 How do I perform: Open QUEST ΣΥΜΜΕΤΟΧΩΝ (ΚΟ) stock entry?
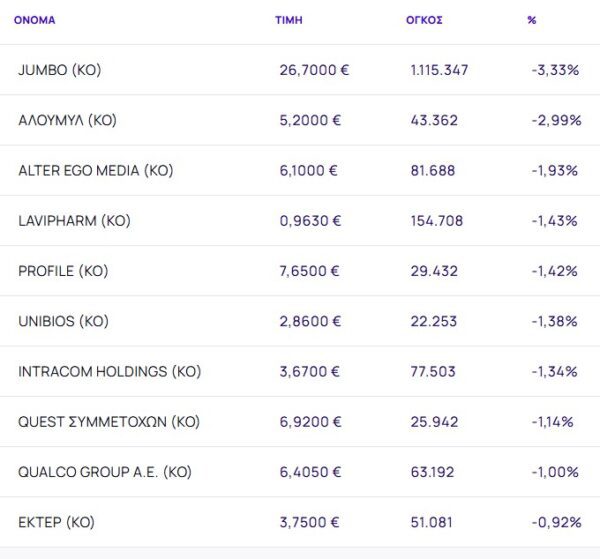coord(109,421)
